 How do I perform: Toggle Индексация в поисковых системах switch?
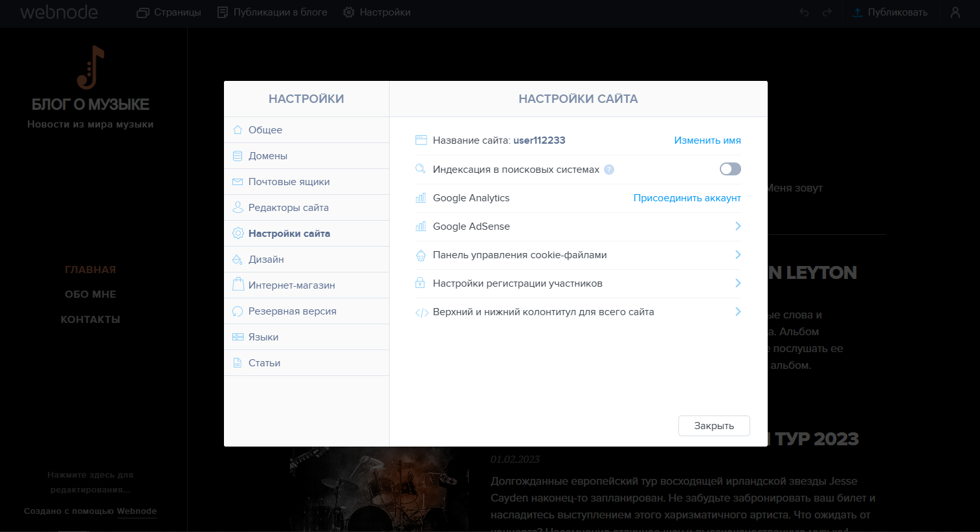pyautogui.click(x=730, y=169)
